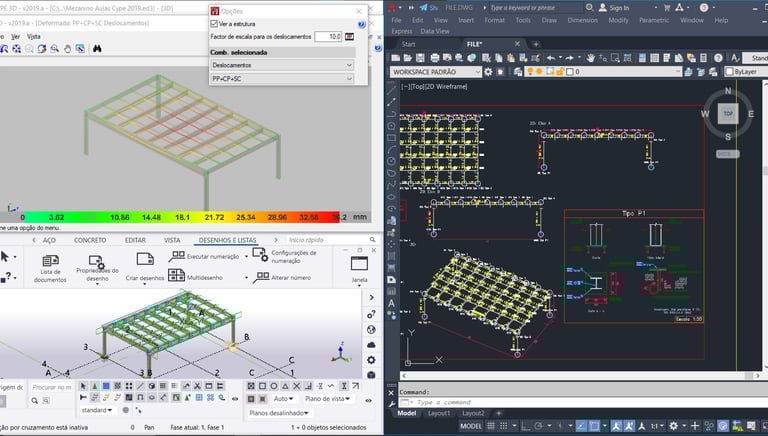Switch to the Layout1 tab
The height and width of the screenshot is (436, 768).
(439, 413)
